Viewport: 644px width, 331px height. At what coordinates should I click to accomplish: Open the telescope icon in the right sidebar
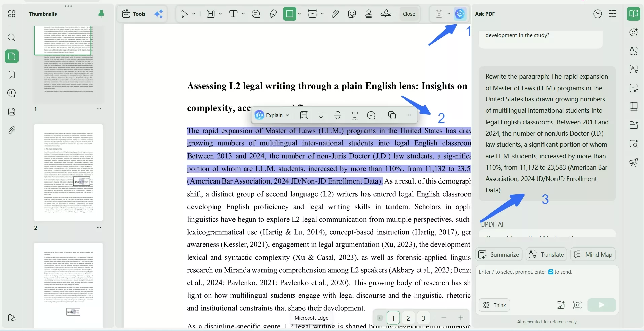634,163
